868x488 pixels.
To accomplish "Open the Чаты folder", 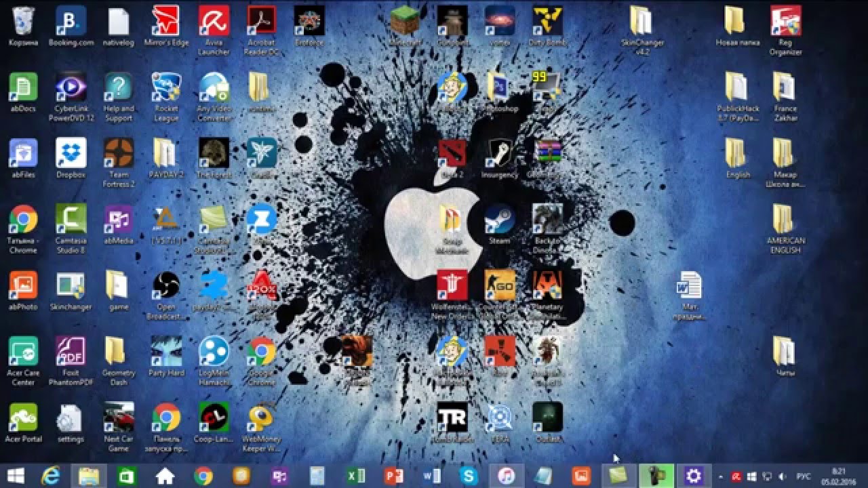I will pyautogui.click(x=785, y=351).
